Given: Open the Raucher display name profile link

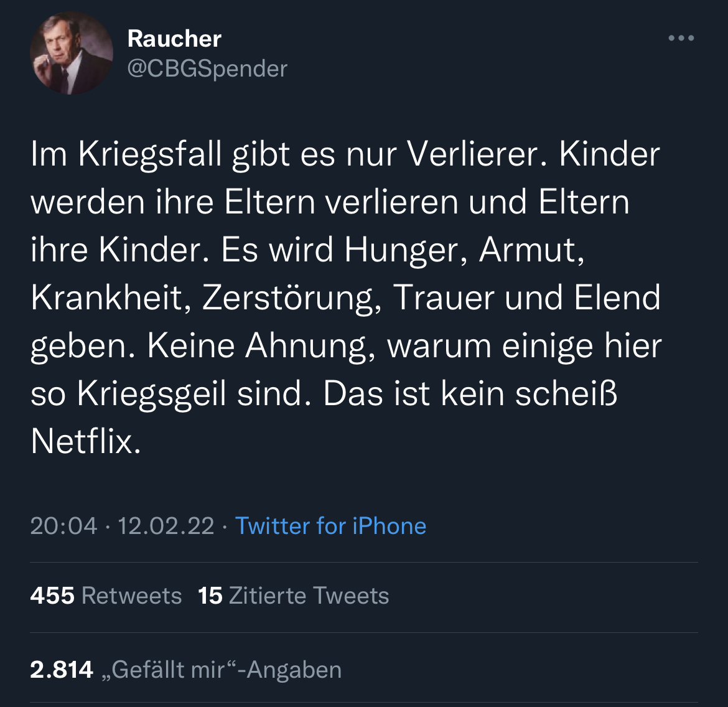Looking at the screenshot, I should [x=174, y=39].
